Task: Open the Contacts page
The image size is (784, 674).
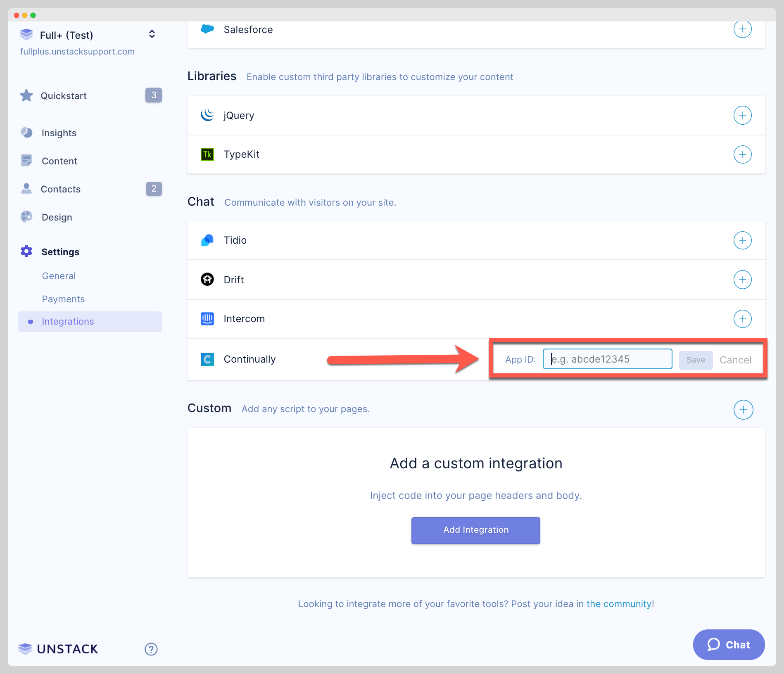Action: point(60,189)
